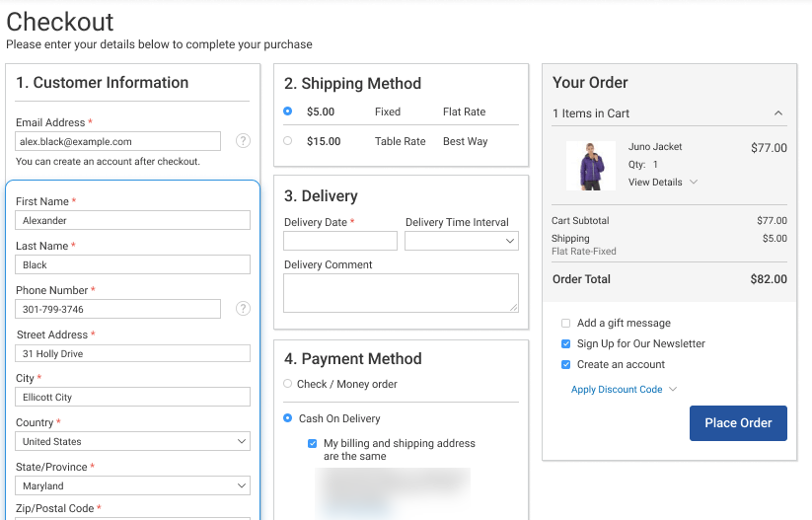The height and width of the screenshot is (520, 812).
Task: Click the Email Address input field
Action: [x=118, y=141]
